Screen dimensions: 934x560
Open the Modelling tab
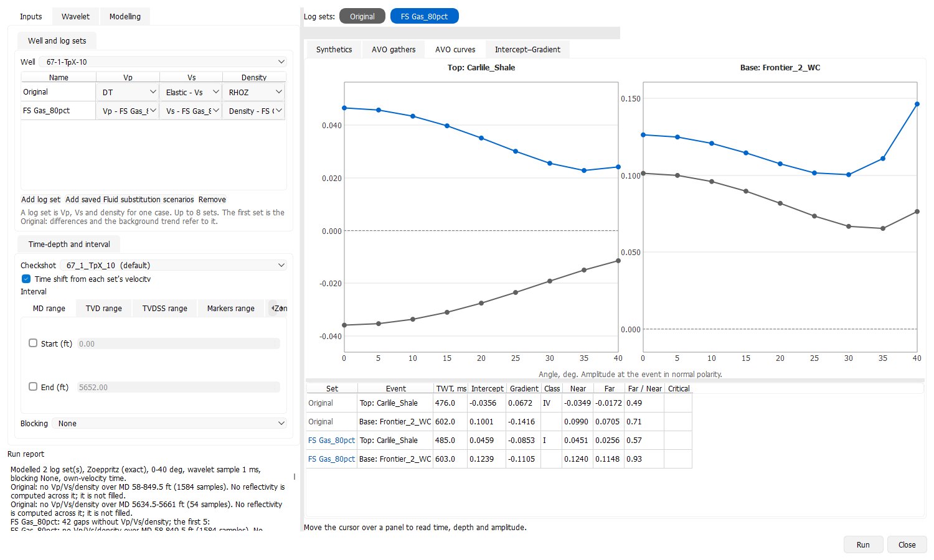[x=125, y=16]
